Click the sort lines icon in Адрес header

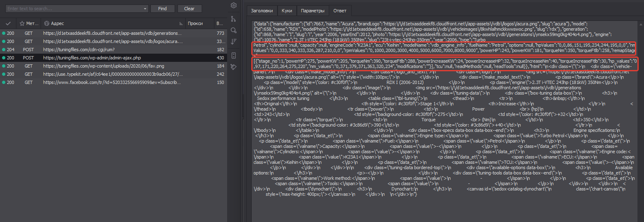click(181, 23)
